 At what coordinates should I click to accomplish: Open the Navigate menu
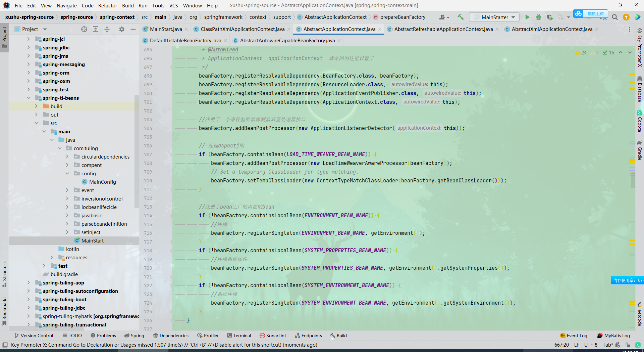tap(66, 5)
